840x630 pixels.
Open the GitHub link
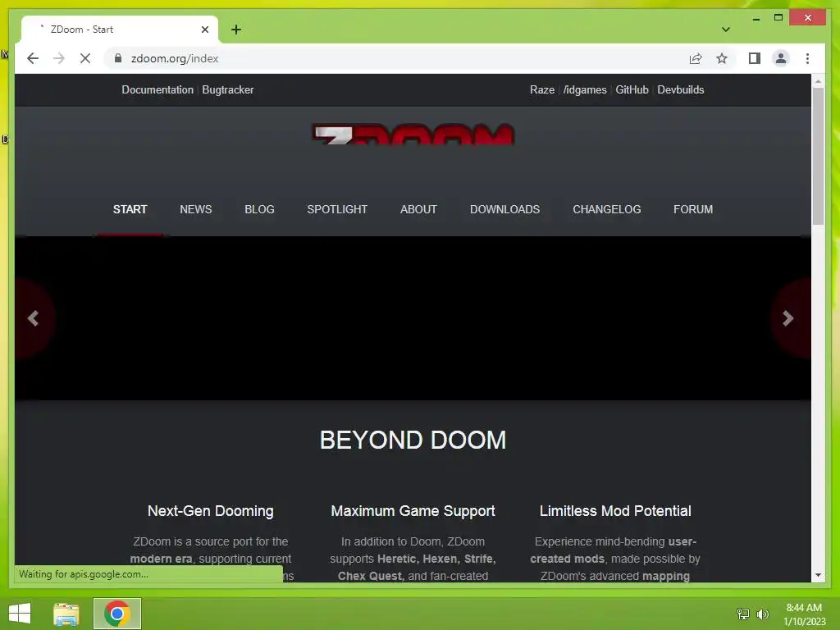[632, 90]
